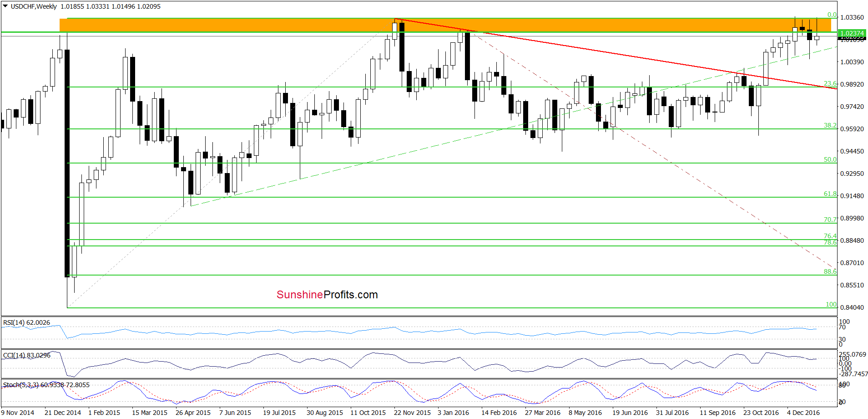Select the RSI(14) 62.0026 indicator label
Screen dimensions: 868x419
pyautogui.click(x=26, y=322)
